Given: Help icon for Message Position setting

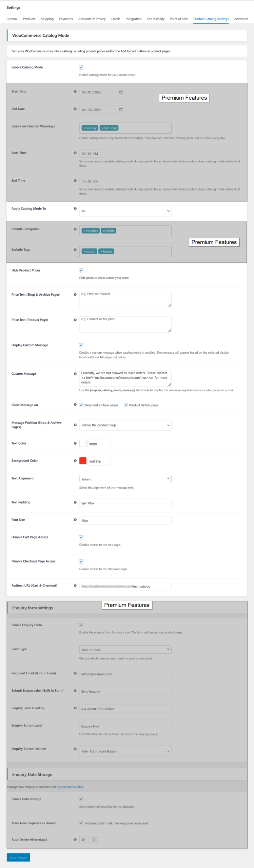Looking at the screenshot, I should click(x=75, y=425).
